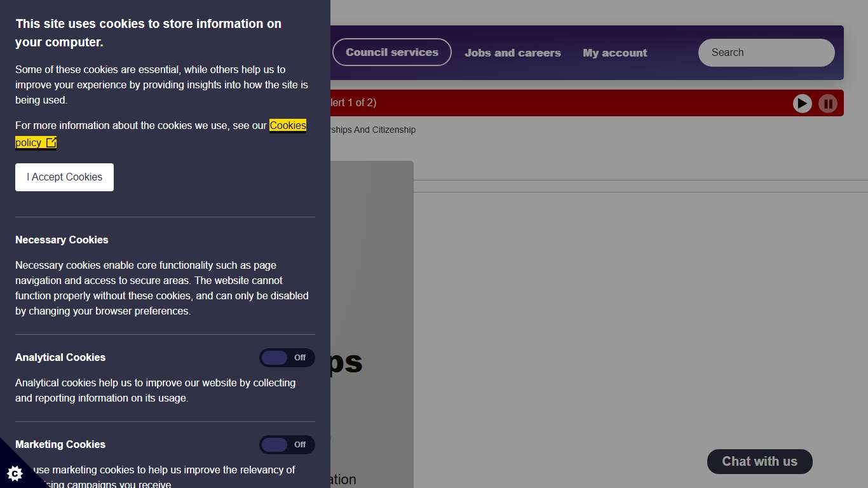Screen dimensions: 868x488
Task: Click the large bold page heading
Action: (346, 362)
